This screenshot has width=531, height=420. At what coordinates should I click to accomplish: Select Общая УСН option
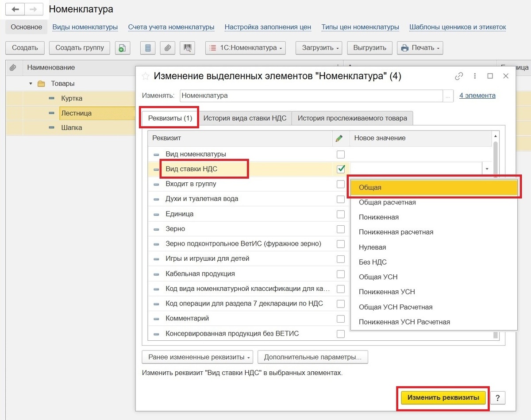point(434,277)
